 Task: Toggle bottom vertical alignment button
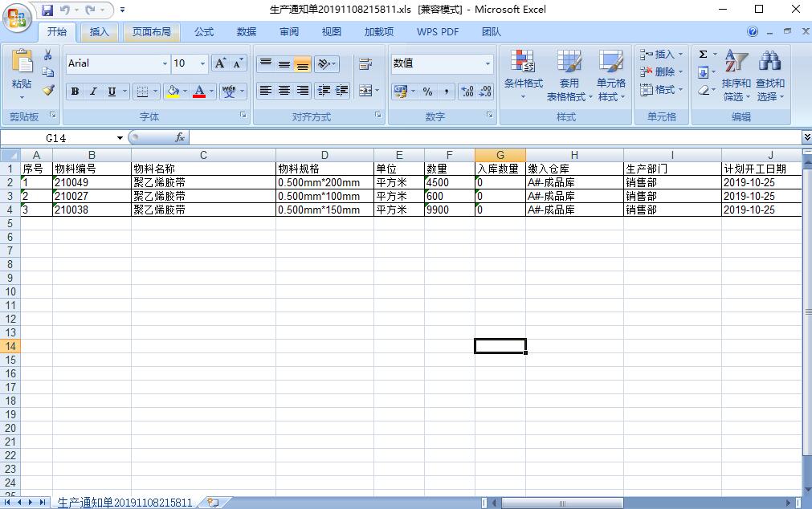click(302, 64)
